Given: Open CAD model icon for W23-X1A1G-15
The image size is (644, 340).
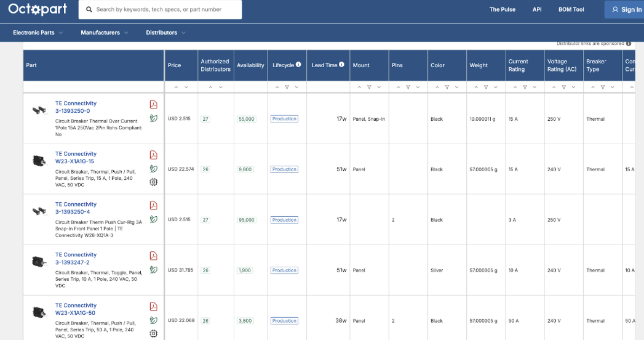Looking at the screenshot, I should tap(153, 182).
